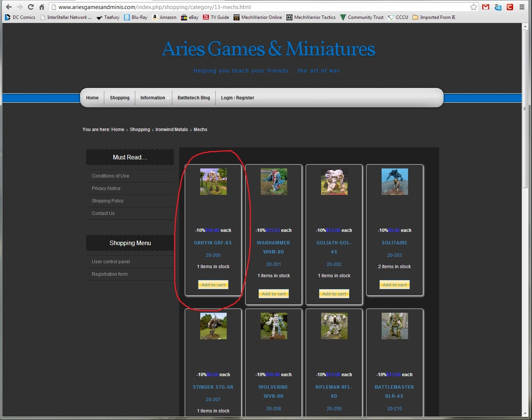Click the Aries Games & Miniatures site title
This screenshot has height=420, width=532.
tap(268, 49)
